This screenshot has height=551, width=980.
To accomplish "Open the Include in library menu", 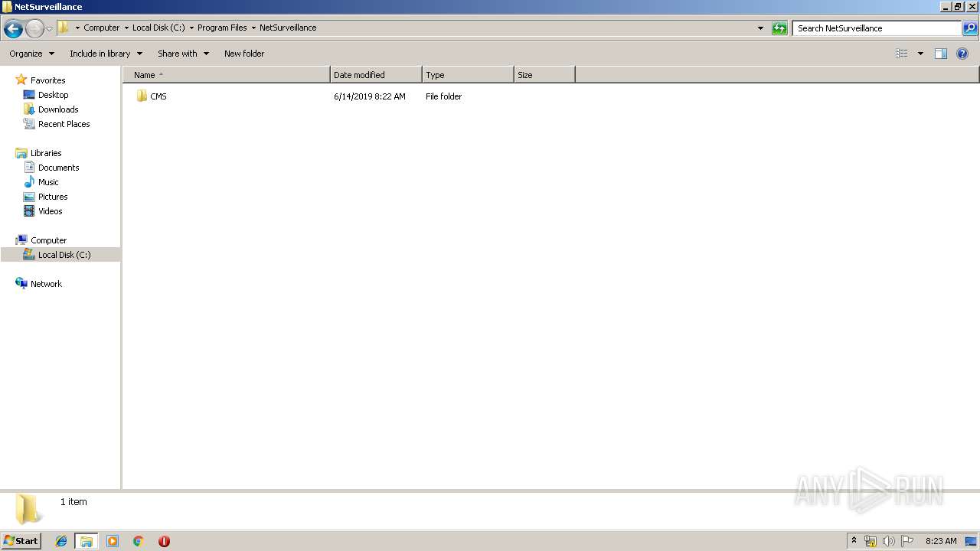I will (106, 54).
